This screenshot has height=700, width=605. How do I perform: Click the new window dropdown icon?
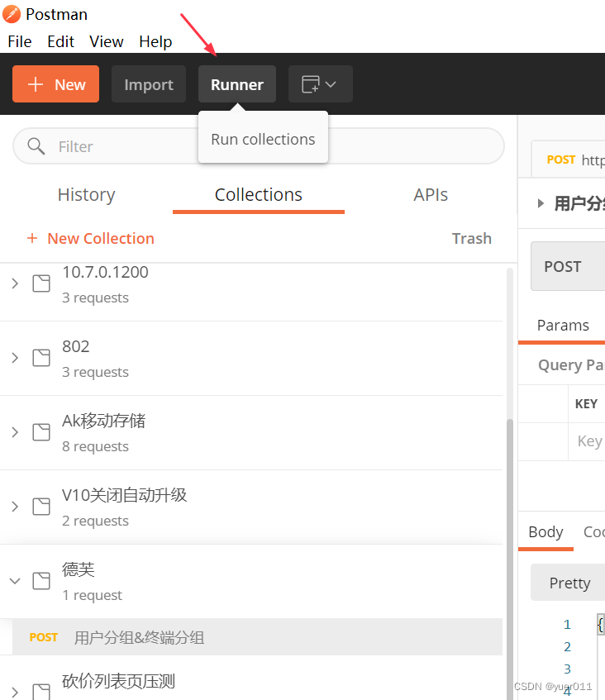pyautogui.click(x=320, y=84)
